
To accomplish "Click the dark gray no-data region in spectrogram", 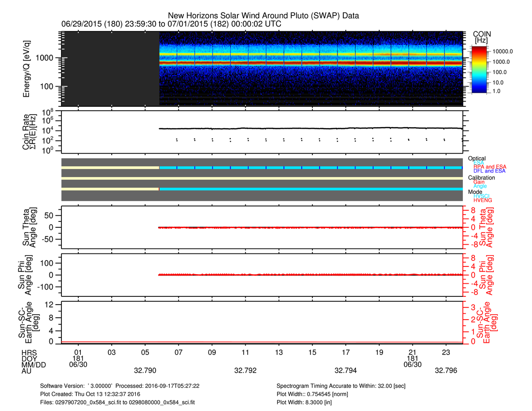I will 110,69.
